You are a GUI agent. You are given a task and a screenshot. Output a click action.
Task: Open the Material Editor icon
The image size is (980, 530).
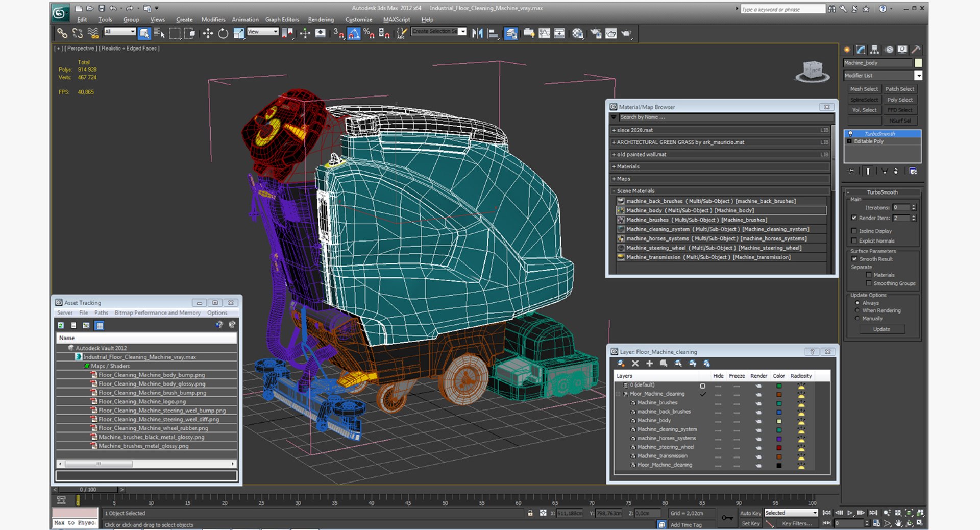click(x=577, y=34)
